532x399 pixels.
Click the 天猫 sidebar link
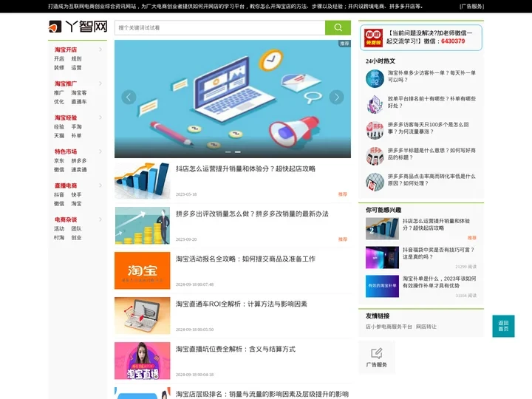tap(59, 135)
